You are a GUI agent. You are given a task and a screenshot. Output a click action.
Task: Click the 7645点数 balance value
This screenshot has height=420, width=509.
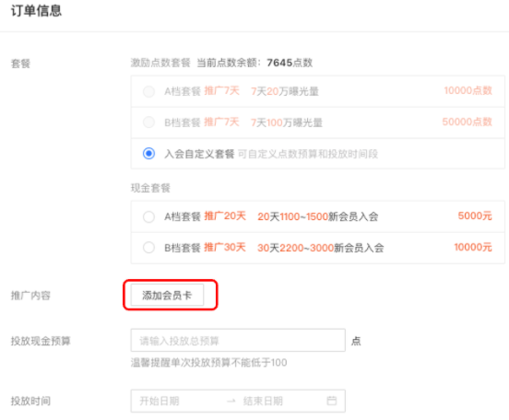click(x=290, y=63)
